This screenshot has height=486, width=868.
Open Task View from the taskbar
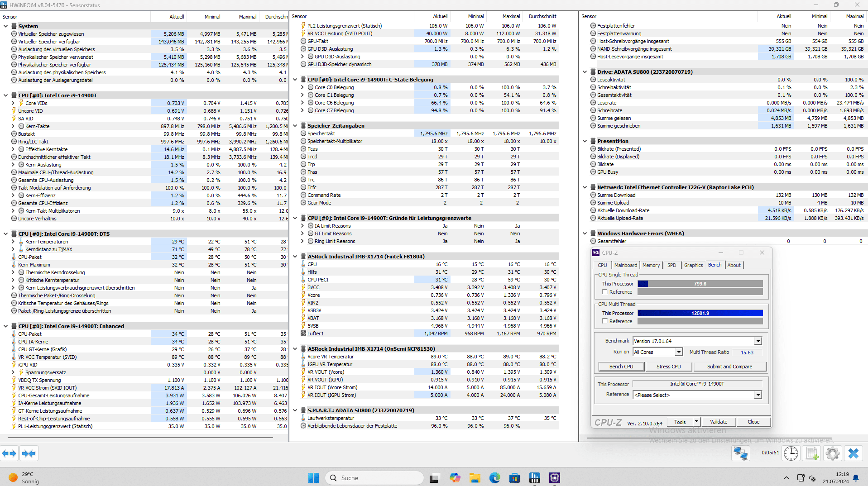tap(435, 478)
